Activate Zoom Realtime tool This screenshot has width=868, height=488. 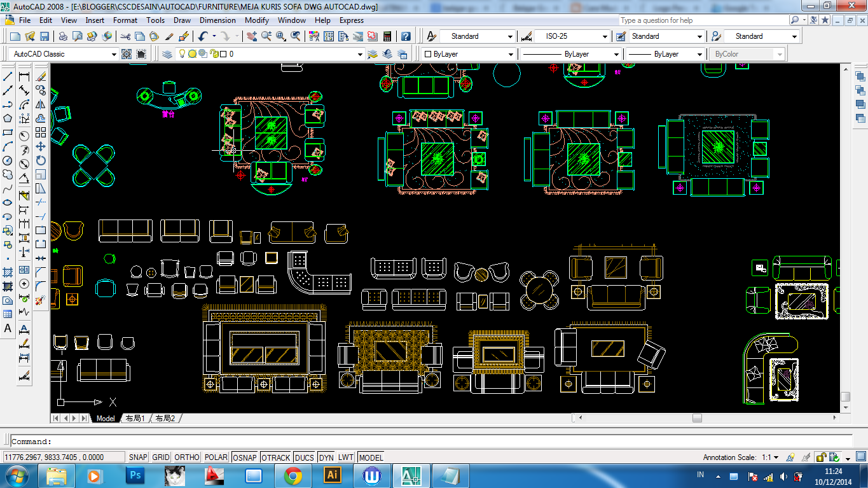[266, 36]
